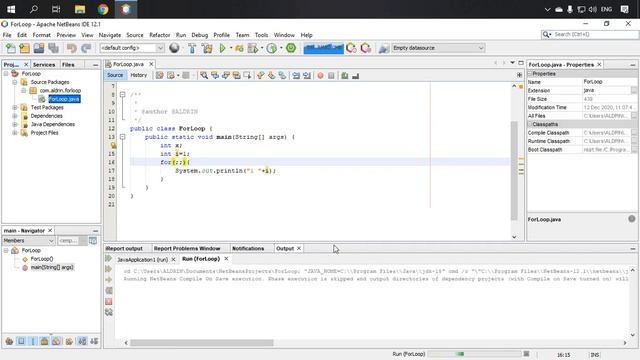Open Chrome from the taskbar

point(103,9)
